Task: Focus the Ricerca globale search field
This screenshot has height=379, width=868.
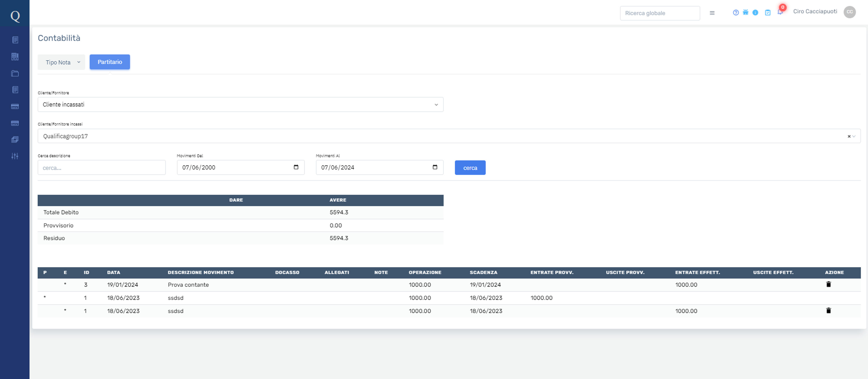Action: point(660,13)
